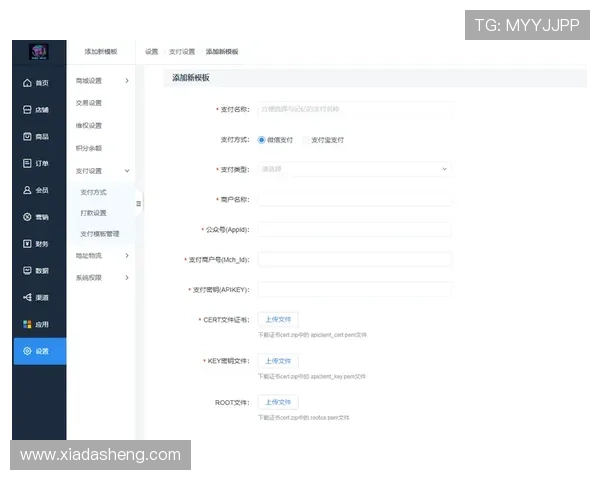
Task: Click the rootca.pem hint text
Action: click(303, 418)
